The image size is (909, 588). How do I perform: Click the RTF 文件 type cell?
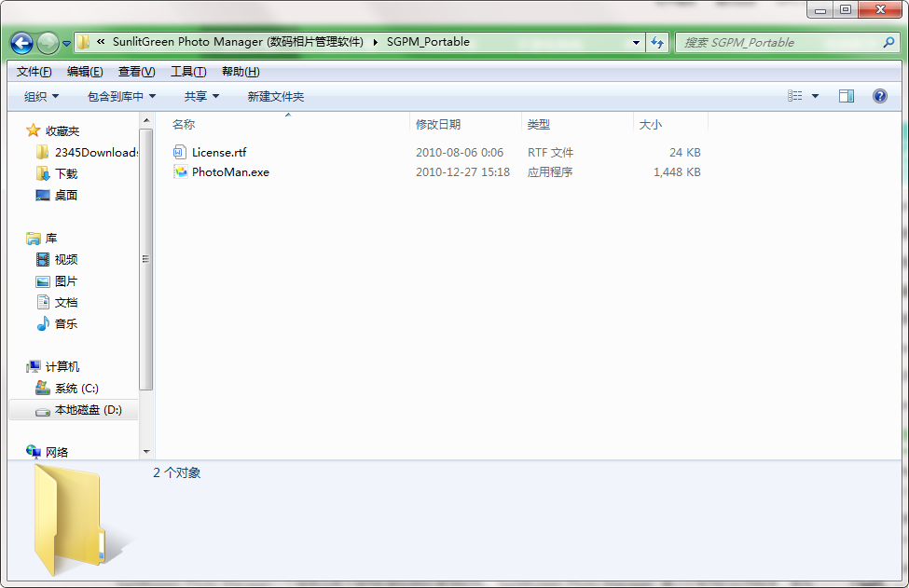point(550,153)
